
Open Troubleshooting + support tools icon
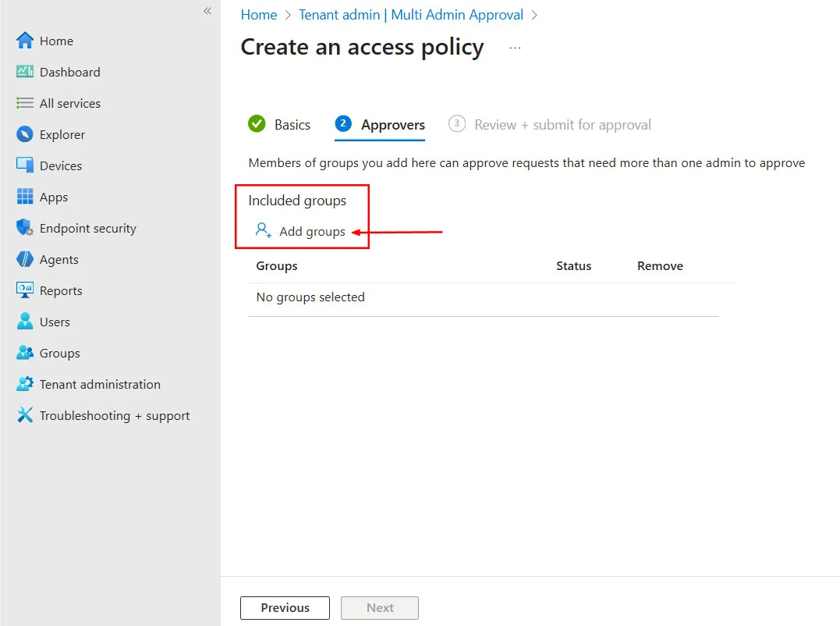point(25,415)
